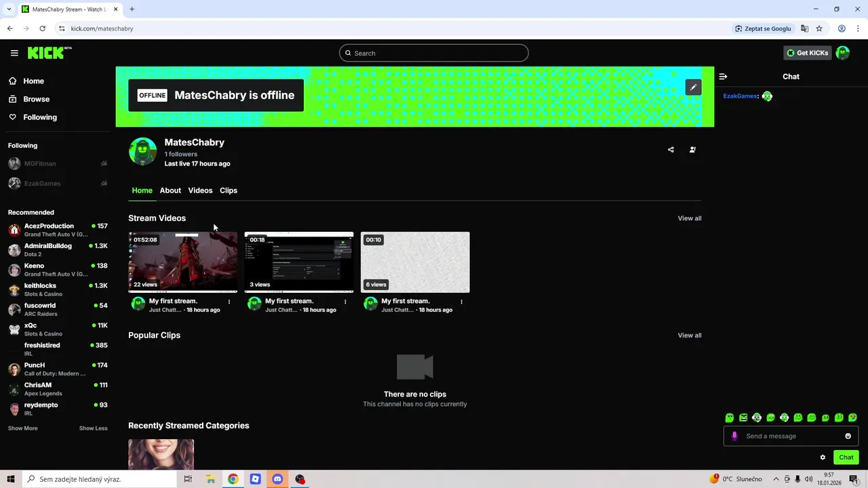Open the tab search dropdown arrow
Viewport: 868px width, 488px height.
pyautogui.click(x=9, y=9)
